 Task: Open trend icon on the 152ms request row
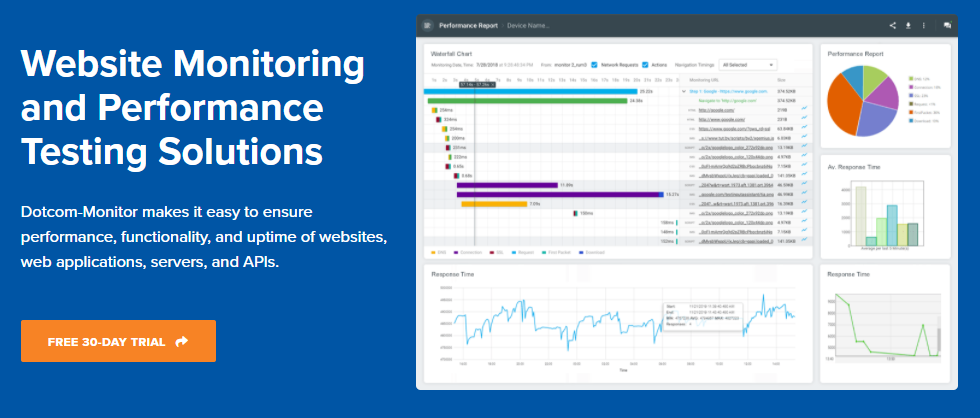804,241
